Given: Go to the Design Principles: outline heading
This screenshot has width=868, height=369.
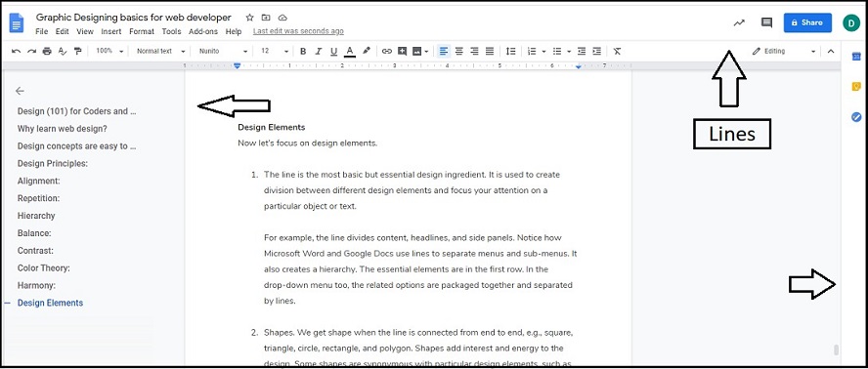Looking at the screenshot, I should [x=53, y=164].
